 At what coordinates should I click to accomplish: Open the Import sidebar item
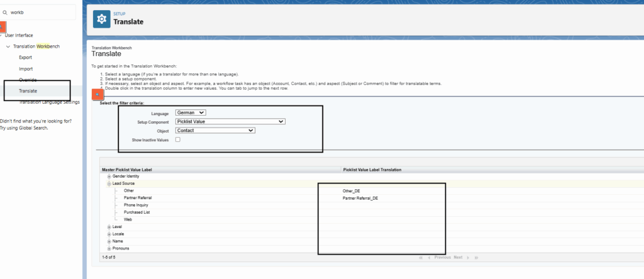(x=26, y=69)
